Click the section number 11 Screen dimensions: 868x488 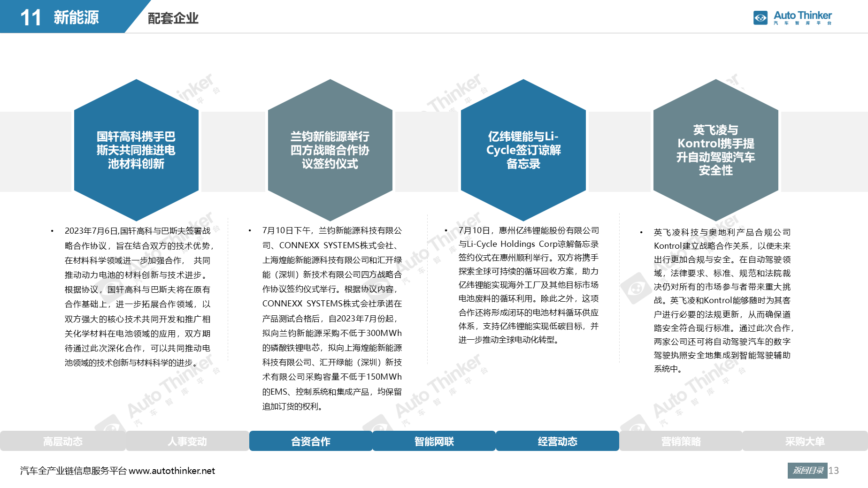[31, 18]
